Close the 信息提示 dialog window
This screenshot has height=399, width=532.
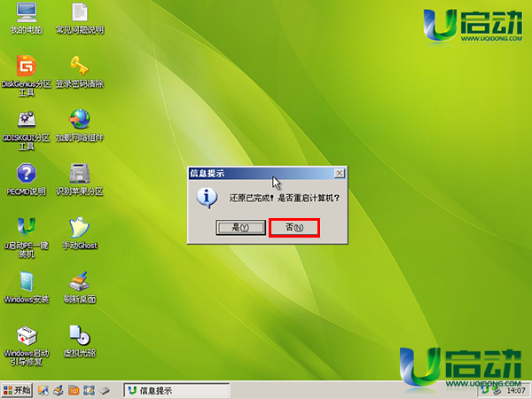pos(339,172)
